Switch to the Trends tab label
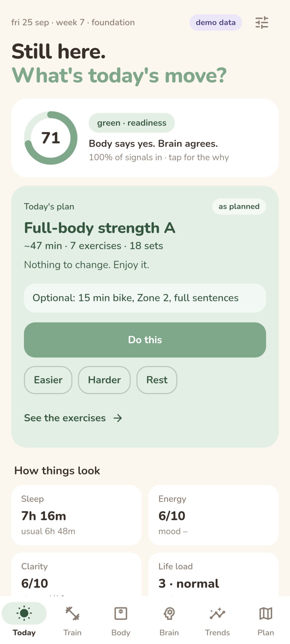The width and height of the screenshot is (290, 644). tap(217, 633)
